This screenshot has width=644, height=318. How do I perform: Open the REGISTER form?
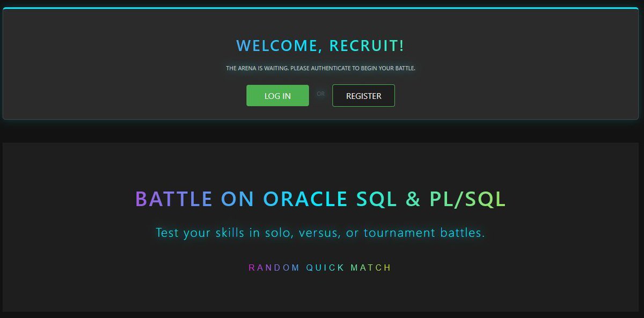point(363,95)
